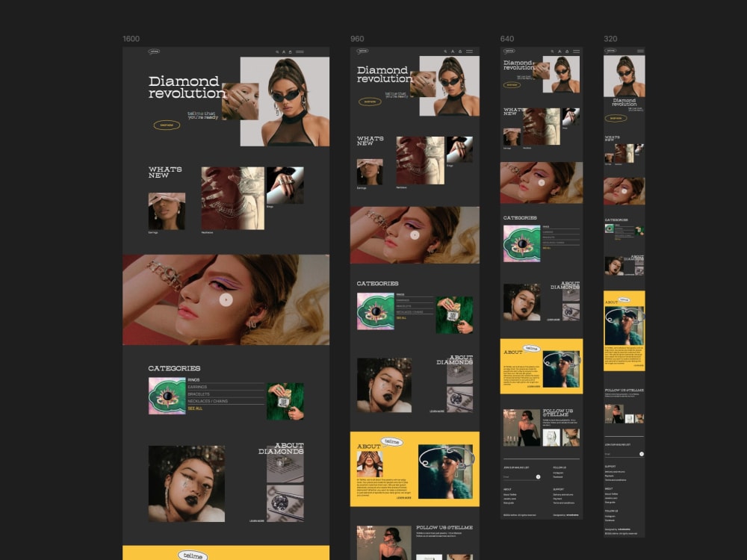The height and width of the screenshot is (560, 747).
Task: Click the tellme logo in the 320 layout
Action: tap(610, 51)
